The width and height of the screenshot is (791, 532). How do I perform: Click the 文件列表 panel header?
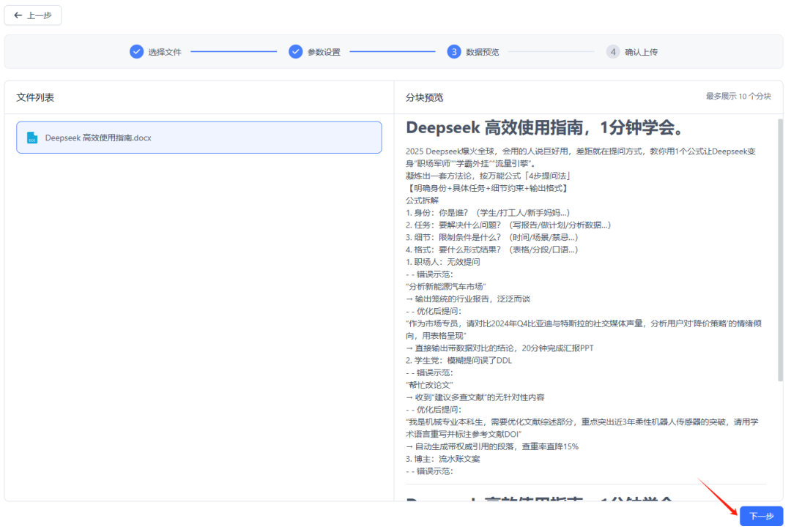pos(35,97)
